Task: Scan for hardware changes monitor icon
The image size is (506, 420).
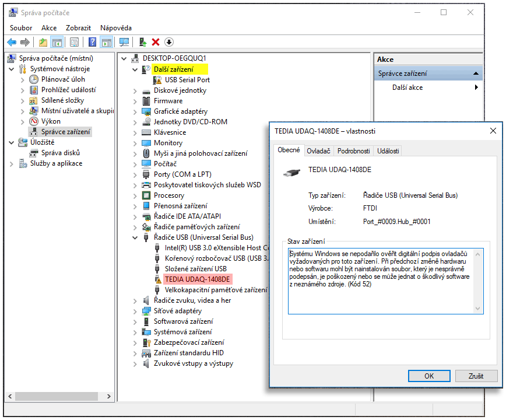Action: (x=124, y=42)
